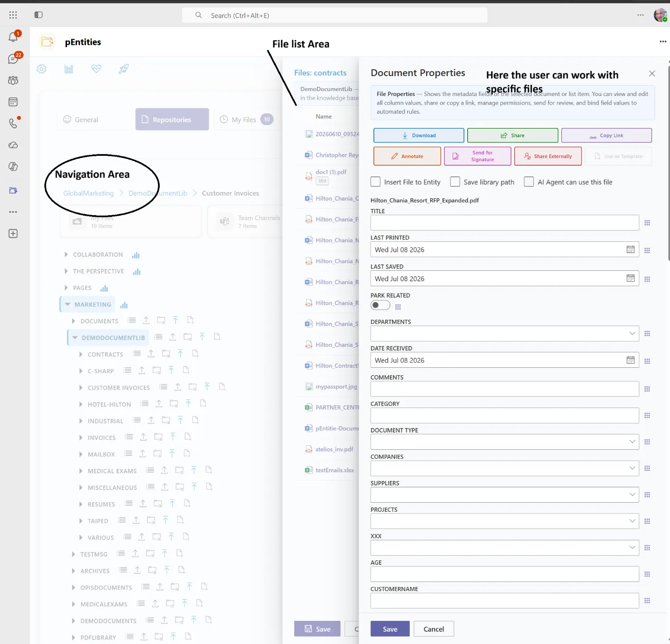This screenshot has width=670, height=644.
Task: Open the bar chart icon under pEntities
Action: tap(69, 69)
